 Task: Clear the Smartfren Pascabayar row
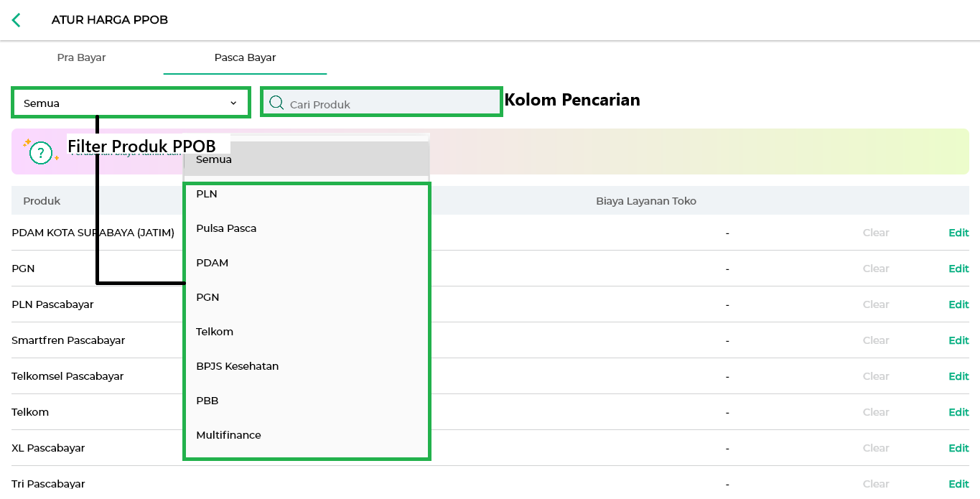876,340
